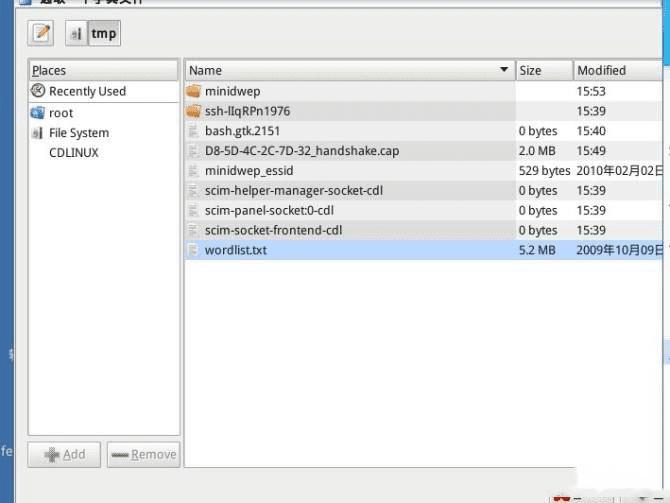
Task: Click the File System label
Action: coord(79,133)
